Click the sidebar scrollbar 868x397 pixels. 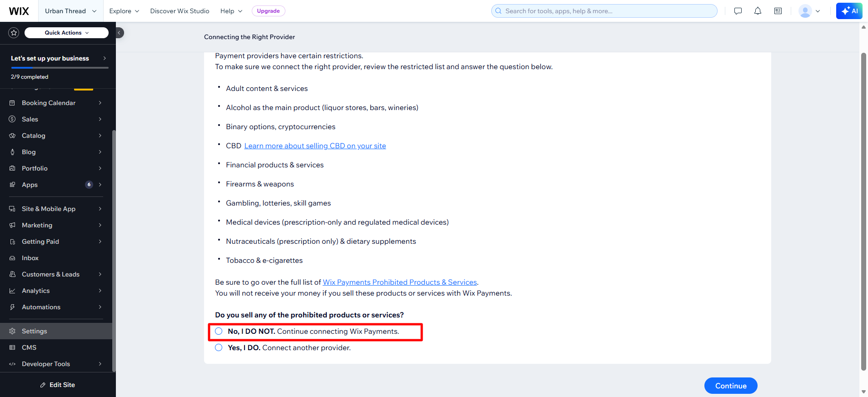pyautogui.click(x=114, y=251)
